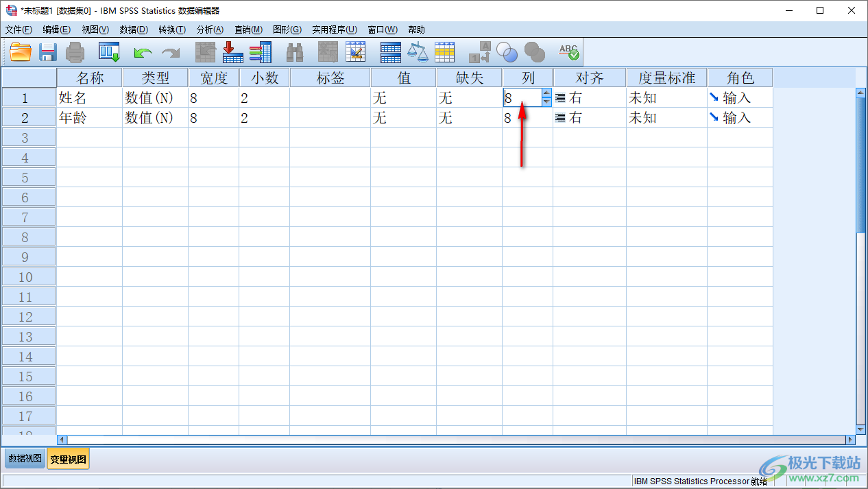Open the 图形(G) menu
This screenshot has width=868, height=489.
tap(287, 29)
